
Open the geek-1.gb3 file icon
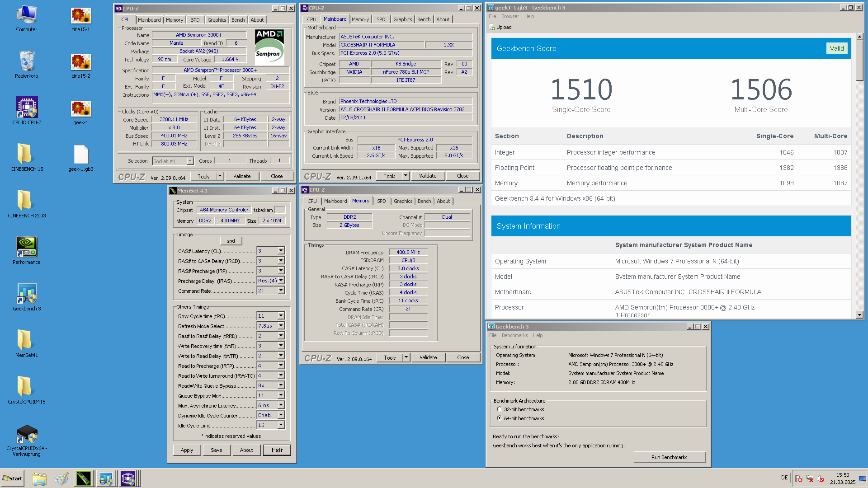pyautogui.click(x=81, y=158)
